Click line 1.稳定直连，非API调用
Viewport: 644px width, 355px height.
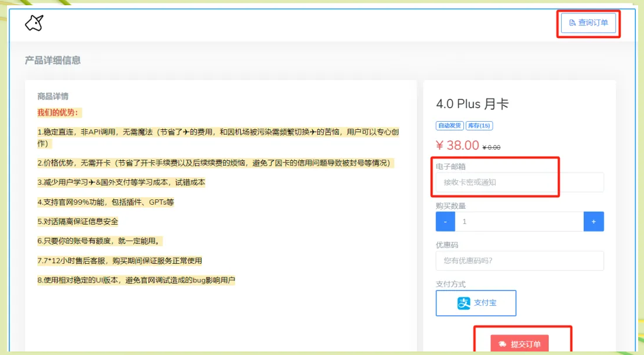click(218, 137)
